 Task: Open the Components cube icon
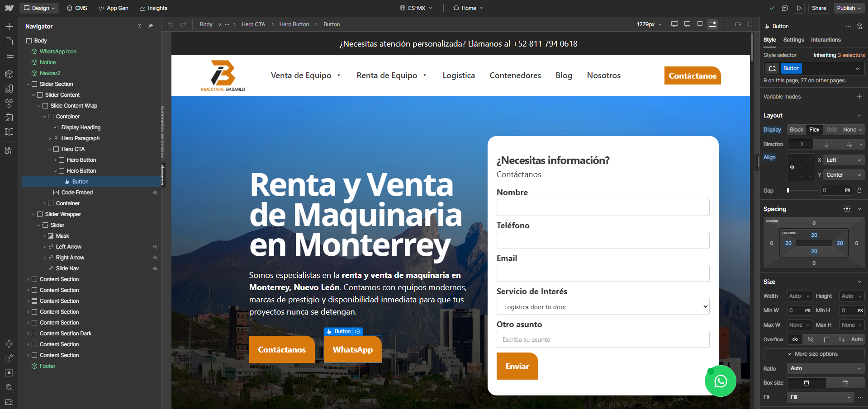click(x=9, y=74)
